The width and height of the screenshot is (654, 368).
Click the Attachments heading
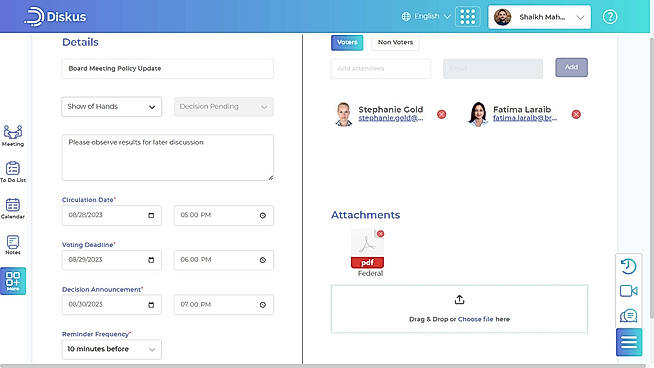(x=365, y=215)
